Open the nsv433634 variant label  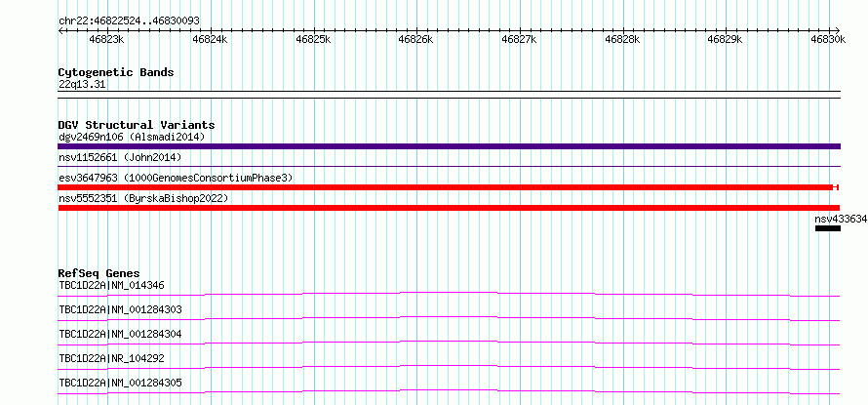pyautogui.click(x=841, y=219)
